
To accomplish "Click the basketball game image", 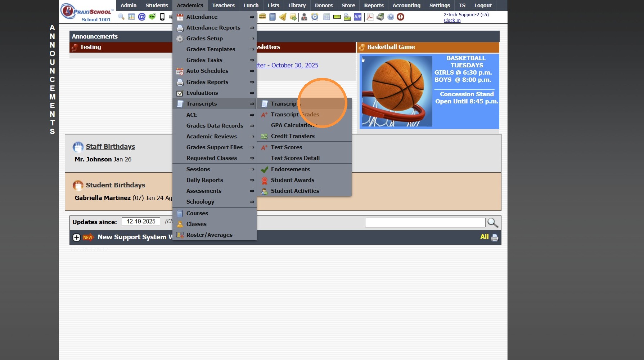I will [x=397, y=91].
